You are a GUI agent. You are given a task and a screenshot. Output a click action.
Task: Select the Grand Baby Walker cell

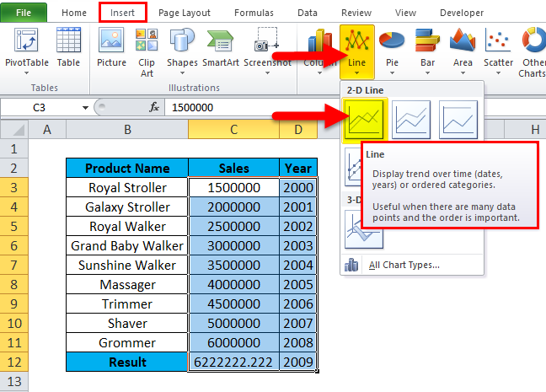[x=127, y=246]
